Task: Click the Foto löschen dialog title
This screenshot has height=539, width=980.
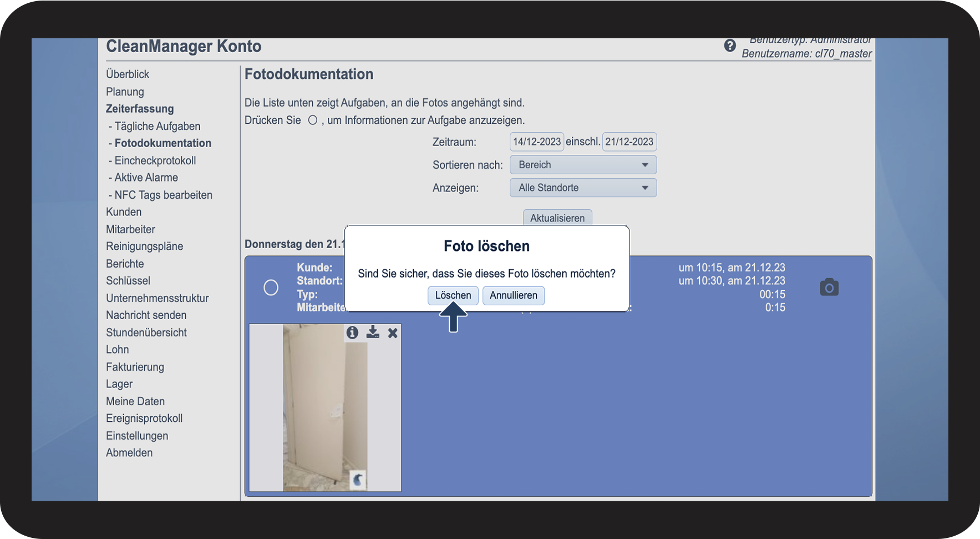Action: point(486,246)
